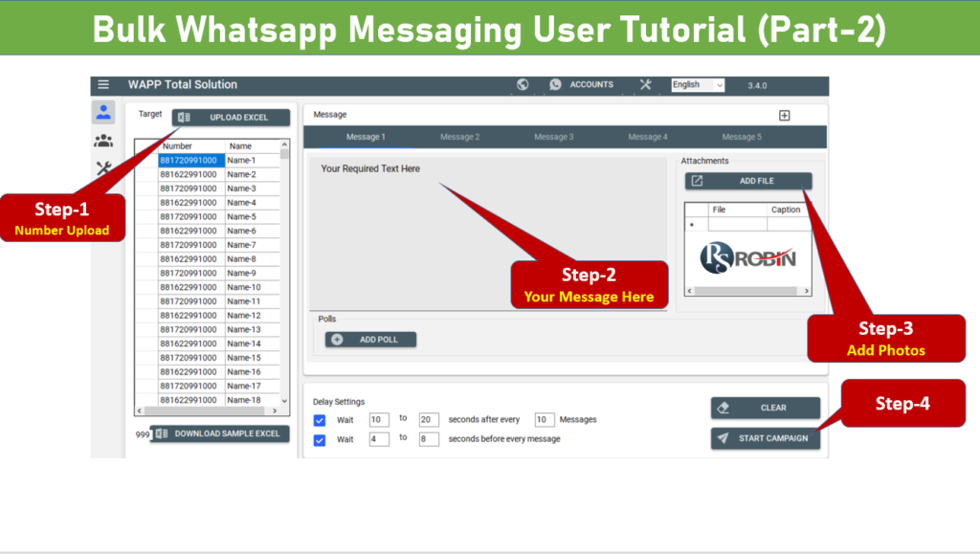Select the number in the Name-15 row
The height and width of the screenshot is (554, 980).
click(191, 358)
